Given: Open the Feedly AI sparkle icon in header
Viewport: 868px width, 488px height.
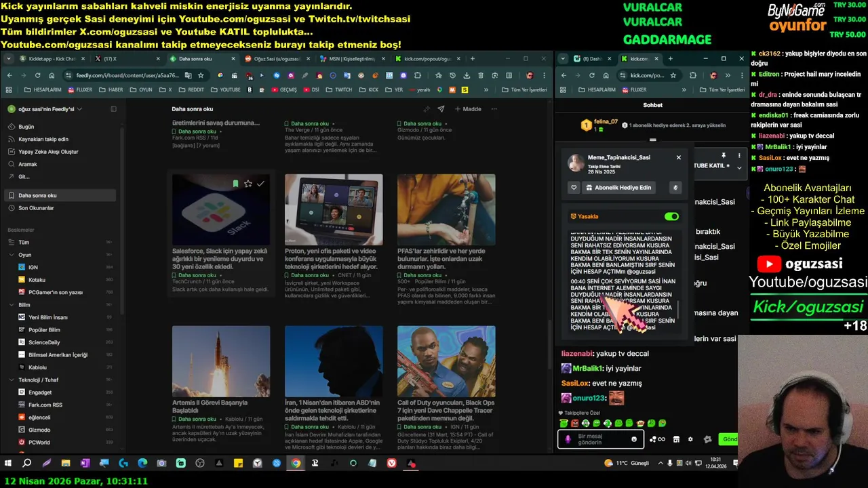Looking at the screenshot, I should pos(427,108).
